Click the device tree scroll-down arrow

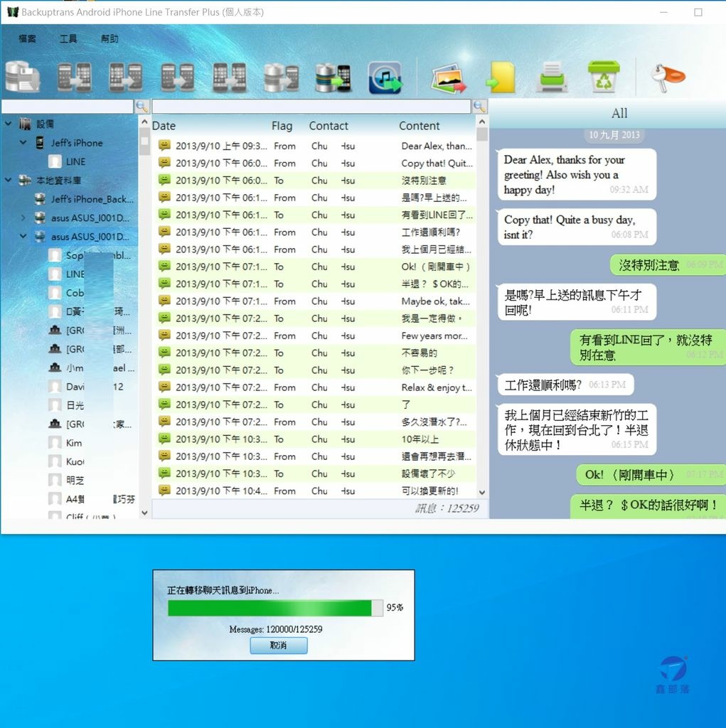coord(144,513)
